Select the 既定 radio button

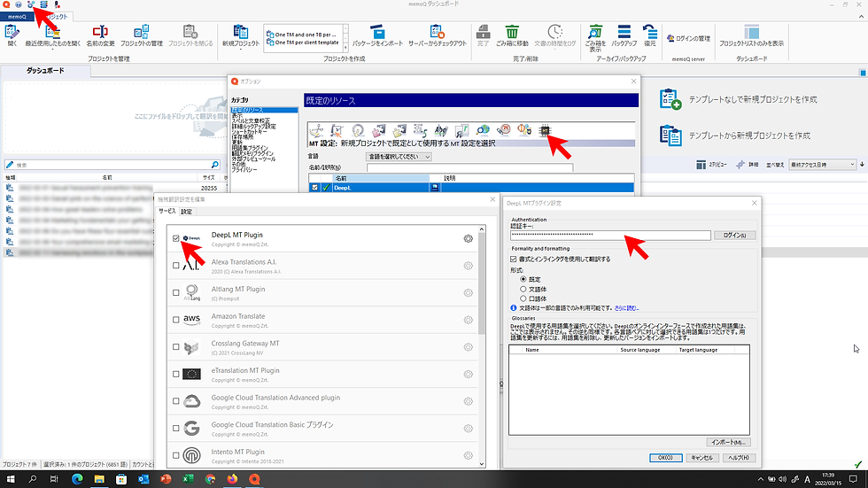(x=523, y=279)
